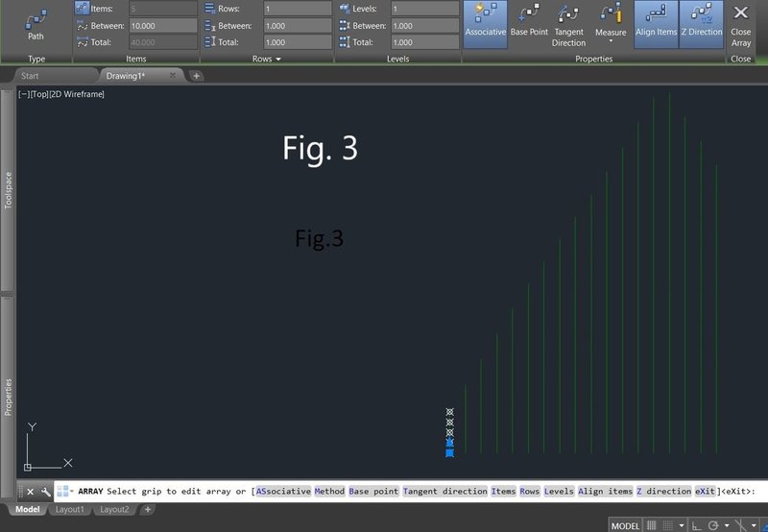This screenshot has height=532, width=768.
Task: Choose Levels option in command line
Action: pos(559,492)
